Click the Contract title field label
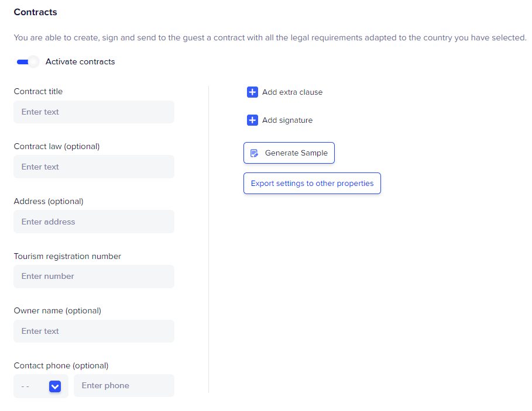The height and width of the screenshot is (411, 532). click(x=39, y=91)
